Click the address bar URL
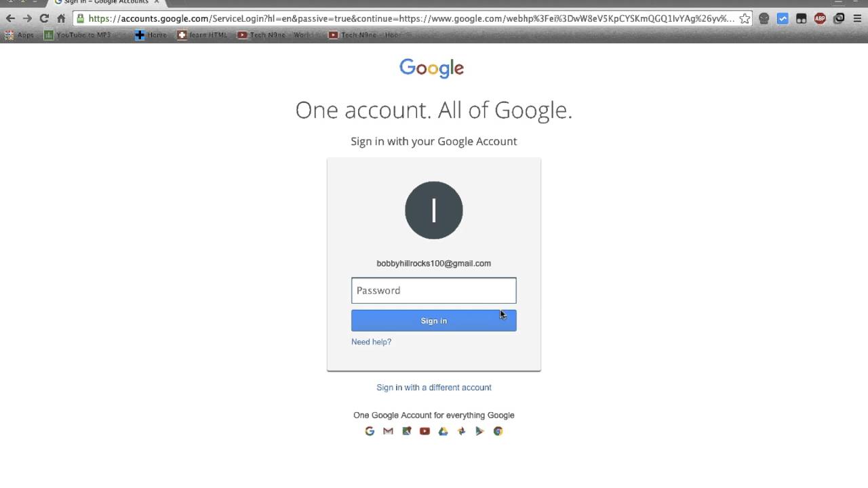The width and height of the screenshot is (868, 488). pos(411,18)
